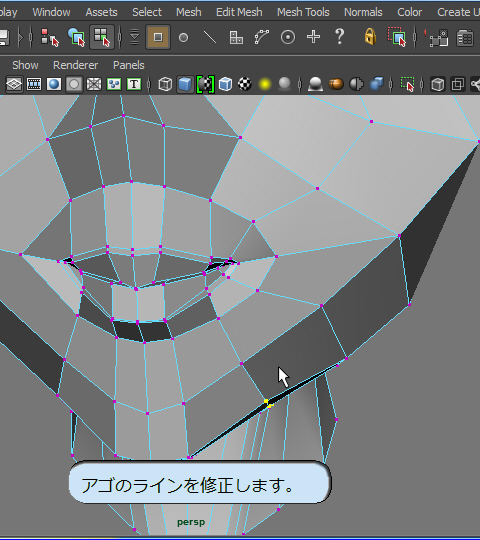Expand the panel Show menu
Image resolution: width=480 pixels, height=540 pixels.
[x=25, y=65]
